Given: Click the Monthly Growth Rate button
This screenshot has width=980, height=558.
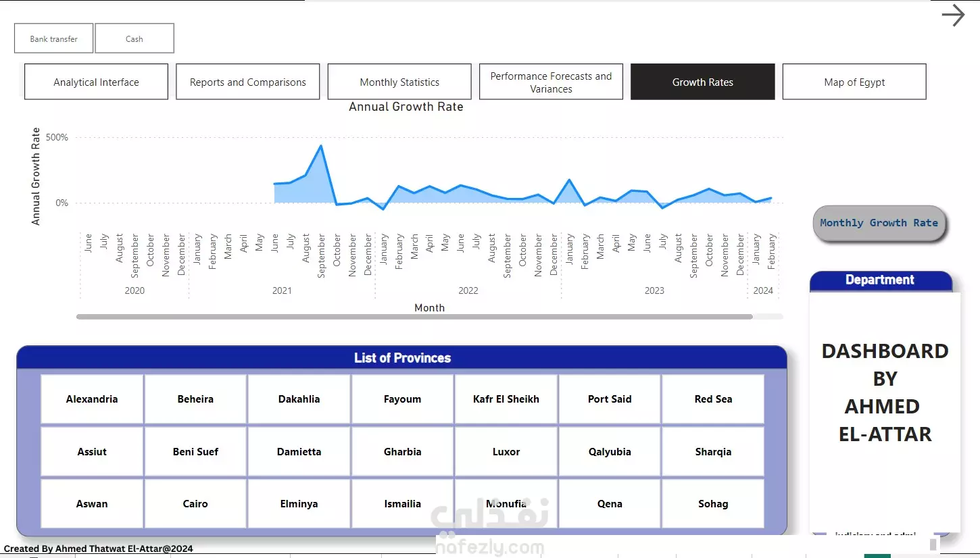Looking at the screenshot, I should pos(879,223).
